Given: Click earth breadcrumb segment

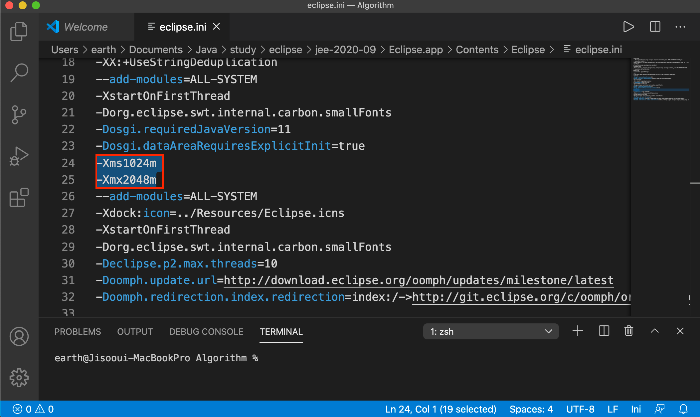Looking at the screenshot, I should 104,50.
